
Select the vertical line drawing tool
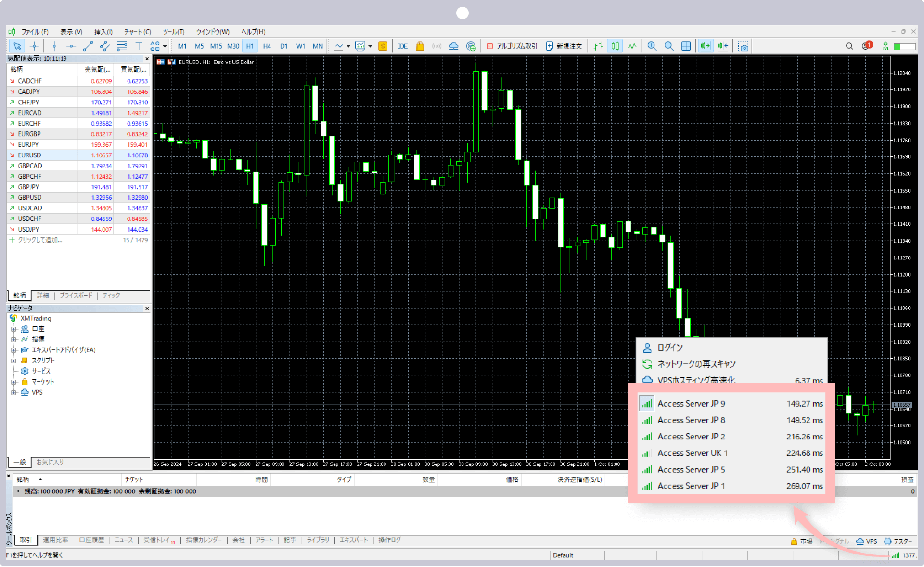tap(54, 46)
